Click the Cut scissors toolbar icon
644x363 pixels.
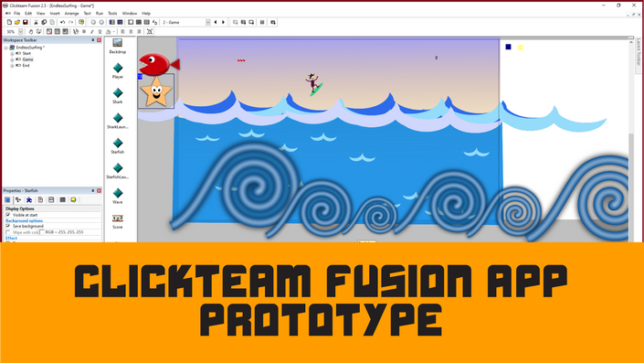36,22
